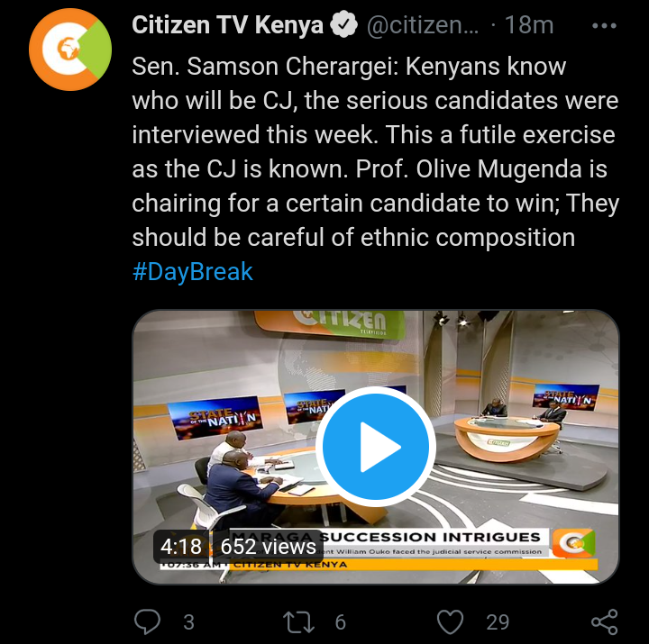
Task: Click the reply count 3
Action: (188, 622)
